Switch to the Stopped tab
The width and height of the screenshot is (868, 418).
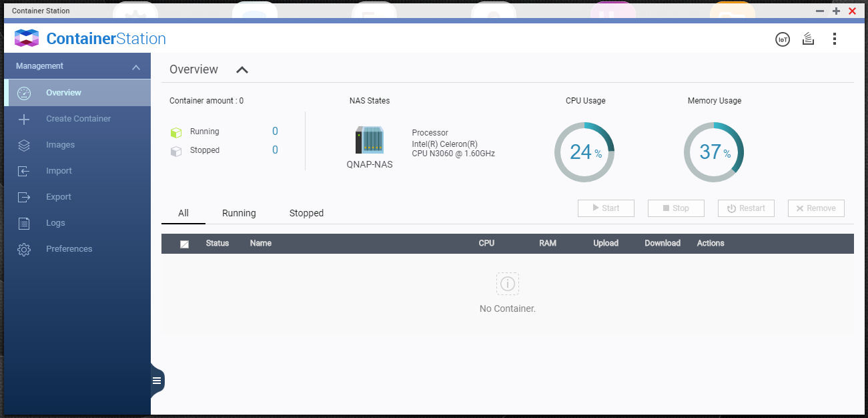(306, 213)
